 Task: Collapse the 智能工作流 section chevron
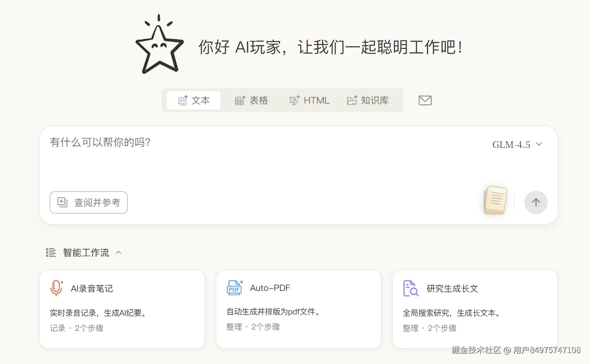[x=119, y=252]
